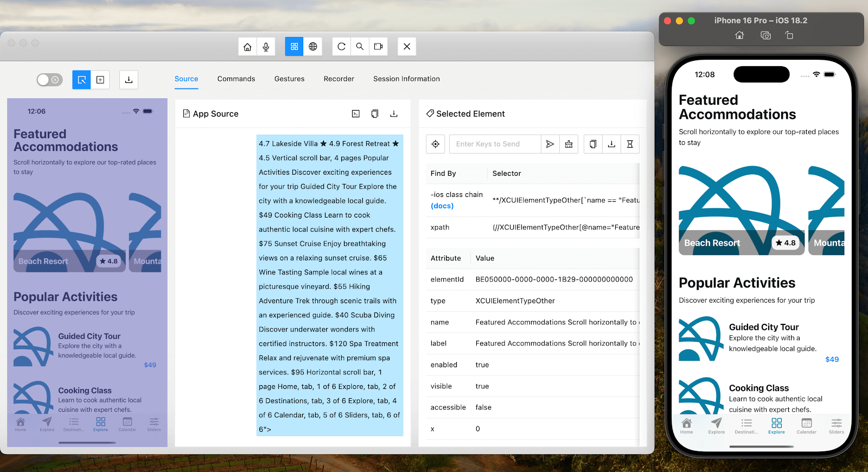
Task: Tap Home tab in Simulator tab bar
Action: tap(686, 426)
